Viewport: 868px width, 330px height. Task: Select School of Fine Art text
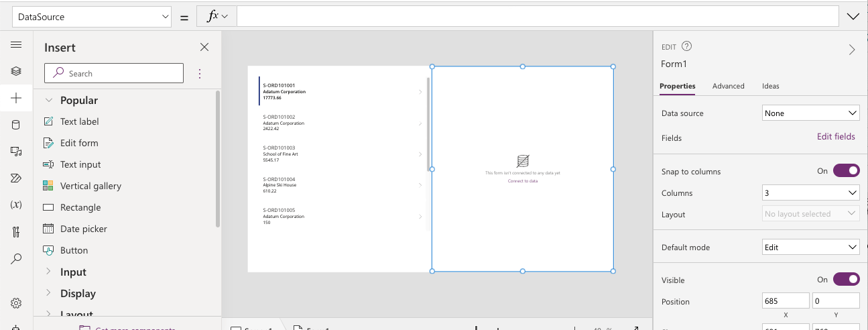click(x=280, y=154)
